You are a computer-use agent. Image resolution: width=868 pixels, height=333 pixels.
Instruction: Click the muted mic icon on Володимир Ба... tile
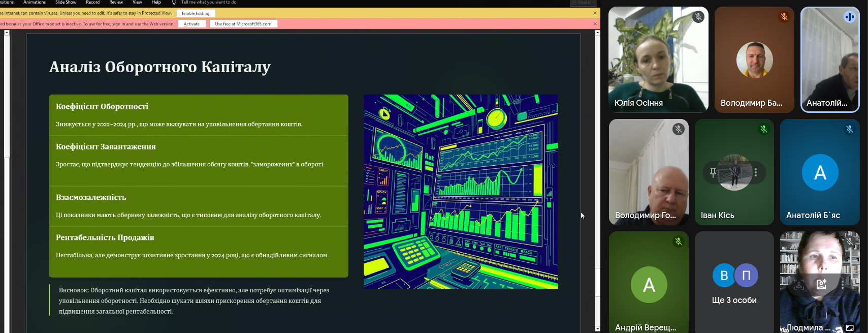pos(784,17)
